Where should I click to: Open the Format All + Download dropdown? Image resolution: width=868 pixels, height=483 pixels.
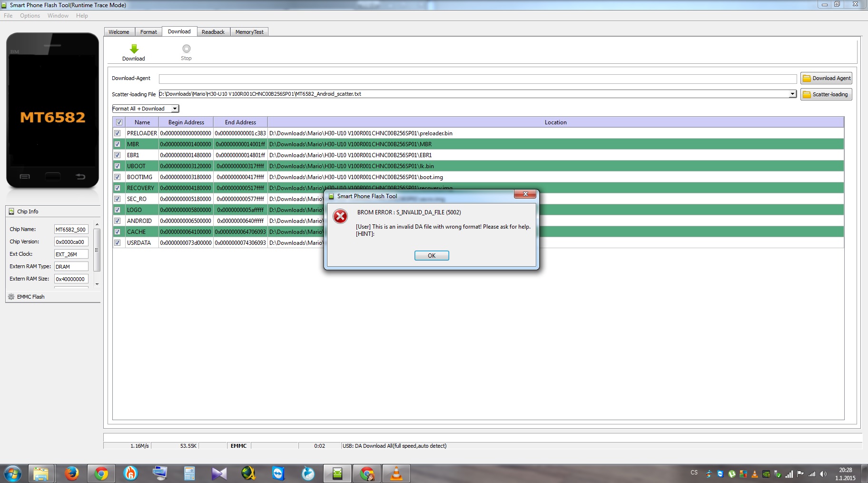click(175, 109)
